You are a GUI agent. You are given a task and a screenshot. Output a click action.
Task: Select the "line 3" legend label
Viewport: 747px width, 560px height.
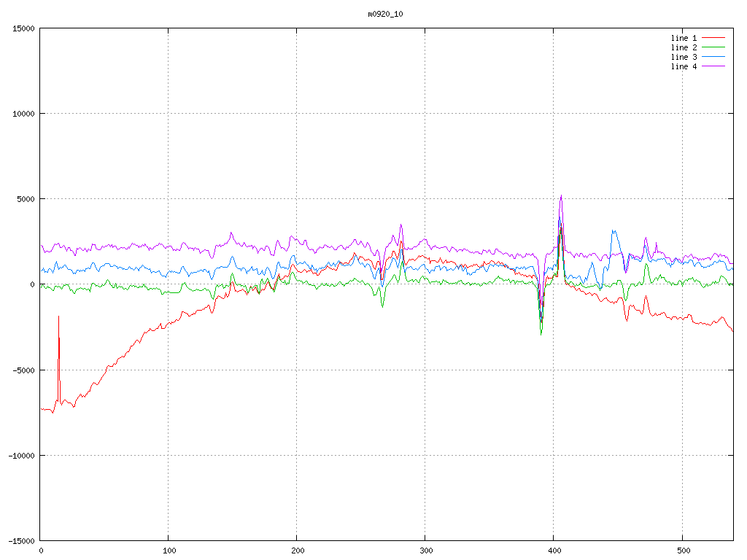click(x=684, y=57)
